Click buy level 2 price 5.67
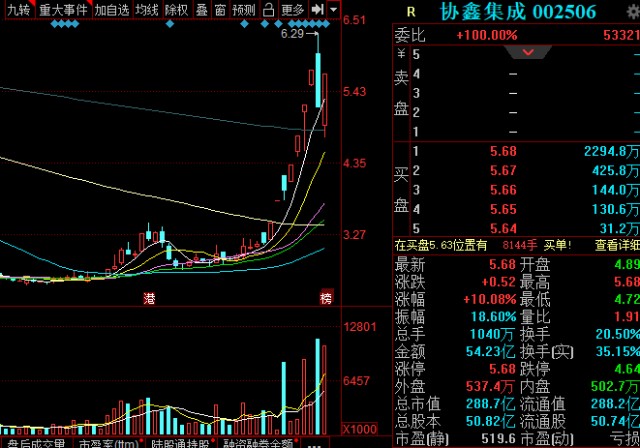The height and width of the screenshot is (448, 640). pyautogui.click(x=503, y=171)
